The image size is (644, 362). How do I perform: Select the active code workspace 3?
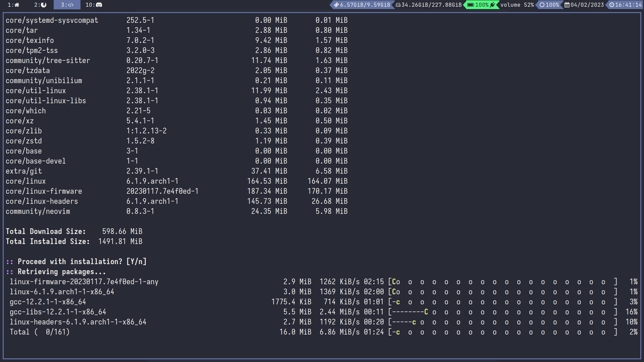(67, 5)
